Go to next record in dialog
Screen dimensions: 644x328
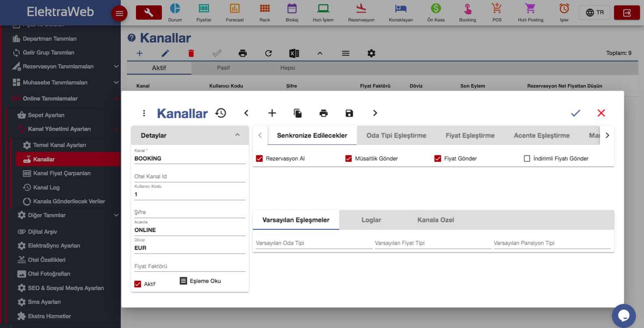pyautogui.click(x=375, y=113)
